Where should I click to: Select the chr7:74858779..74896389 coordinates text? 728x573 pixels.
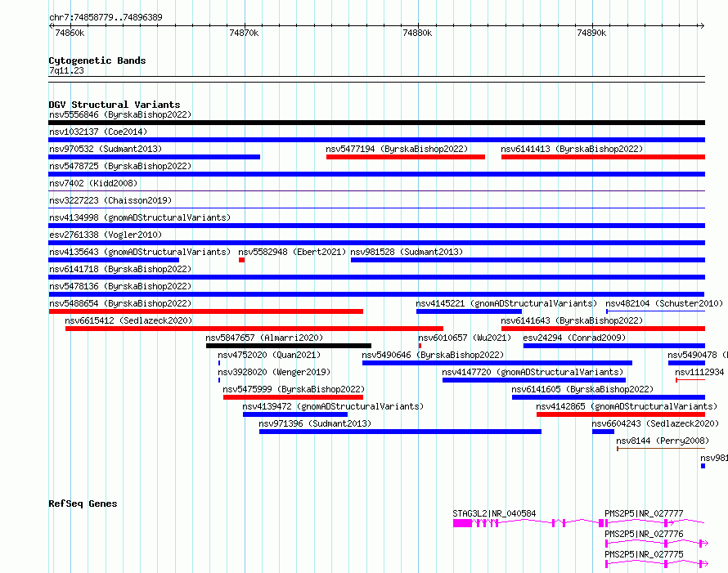point(106,17)
